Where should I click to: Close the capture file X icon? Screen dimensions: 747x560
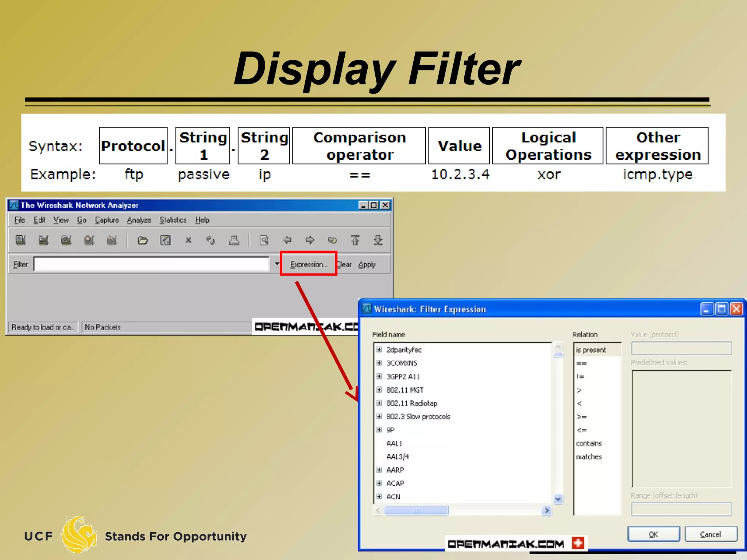pyautogui.click(x=188, y=240)
